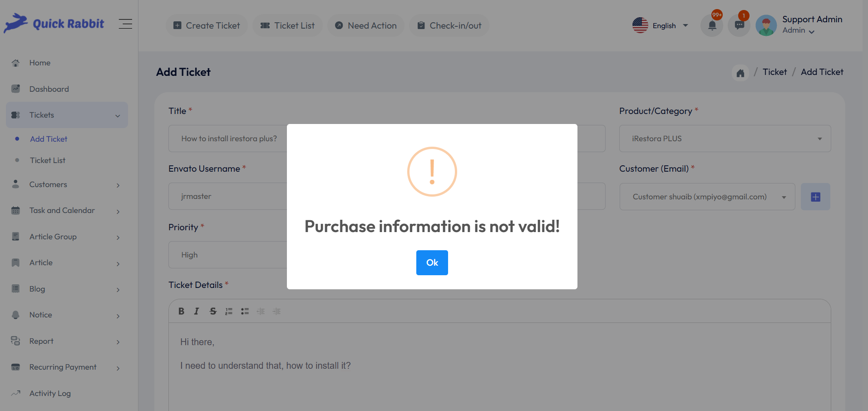The width and height of the screenshot is (868, 411).
Task: Apply Italic formatting in the editor toolbar
Action: pyautogui.click(x=197, y=311)
